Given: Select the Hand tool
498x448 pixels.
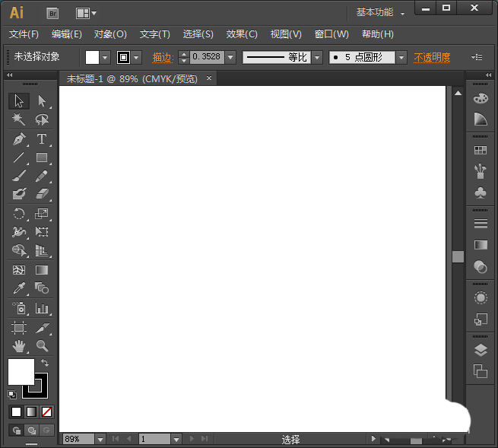Looking at the screenshot, I should 19,346.
